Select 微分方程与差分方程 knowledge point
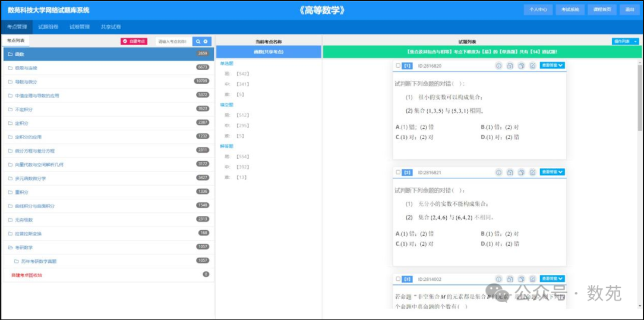Image resolution: width=644 pixels, height=320 pixels. coord(109,151)
